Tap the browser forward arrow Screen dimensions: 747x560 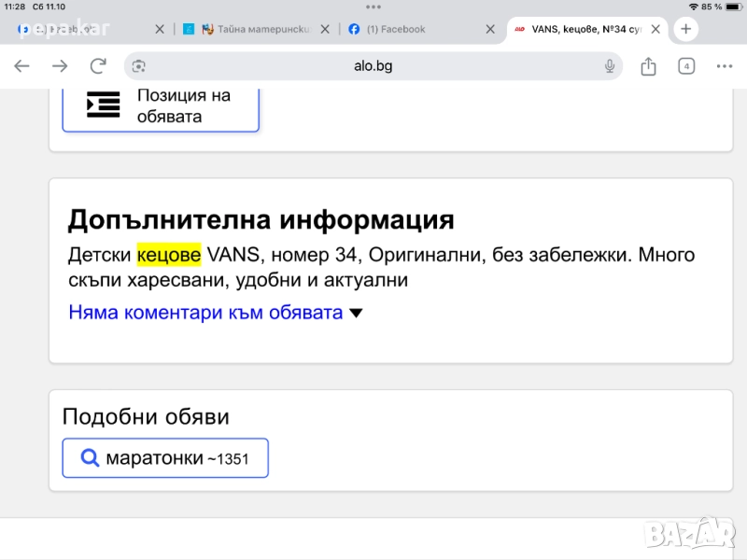click(60, 66)
